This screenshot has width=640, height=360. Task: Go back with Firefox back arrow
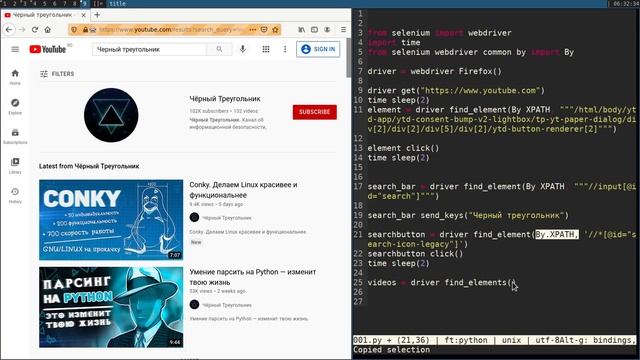pyautogui.click(x=9, y=30)
